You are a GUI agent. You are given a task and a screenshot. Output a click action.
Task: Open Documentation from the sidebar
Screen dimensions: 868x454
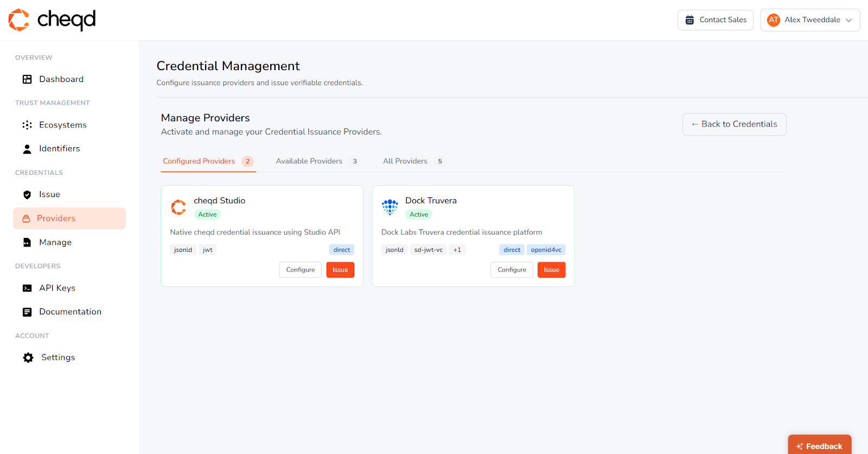(x=70, y=312)
